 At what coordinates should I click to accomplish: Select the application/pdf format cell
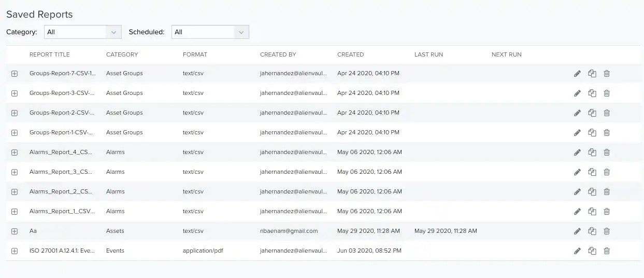pos(203,251)
